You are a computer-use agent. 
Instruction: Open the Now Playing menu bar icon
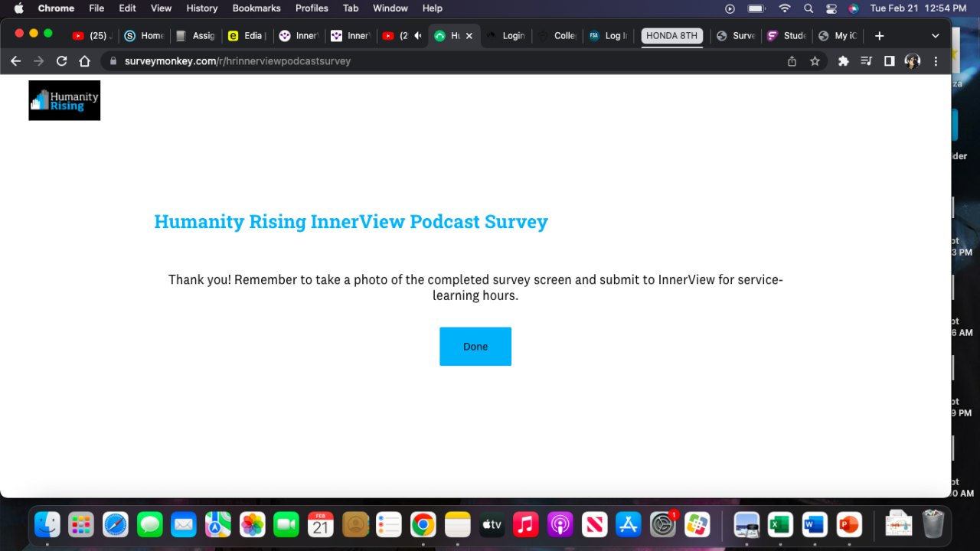click(730, 8)
